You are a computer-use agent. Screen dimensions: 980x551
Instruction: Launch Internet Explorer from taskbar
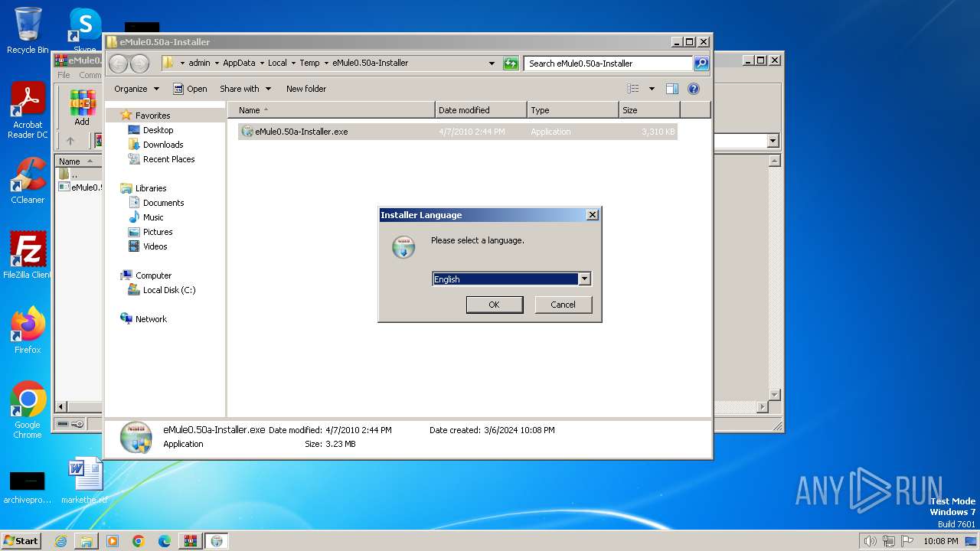click(60, 541)
